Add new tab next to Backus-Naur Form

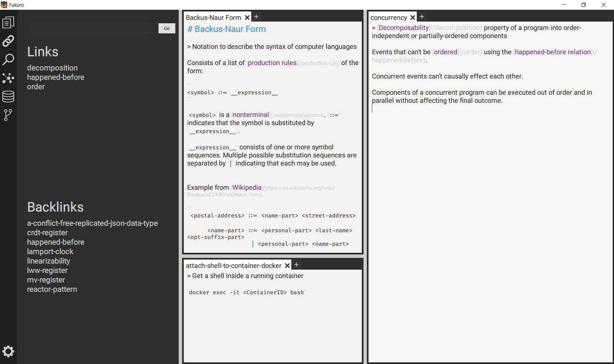[256, 17]
